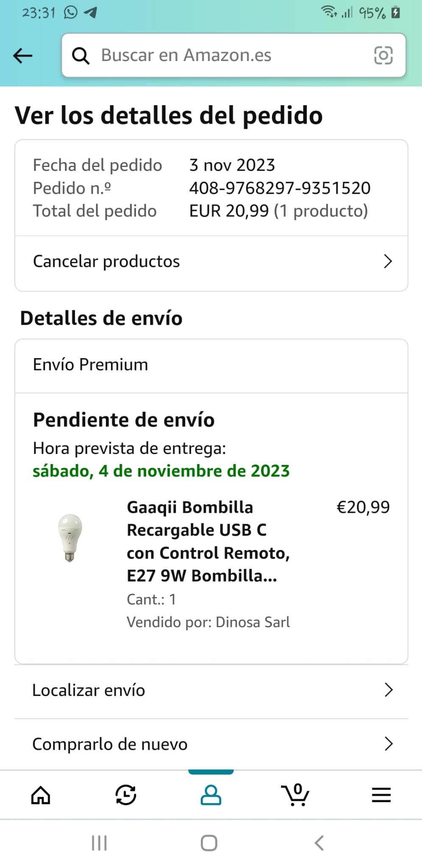Go to the Amazon home tab
This screenshot has width=422, height=868.
[41, 795]
